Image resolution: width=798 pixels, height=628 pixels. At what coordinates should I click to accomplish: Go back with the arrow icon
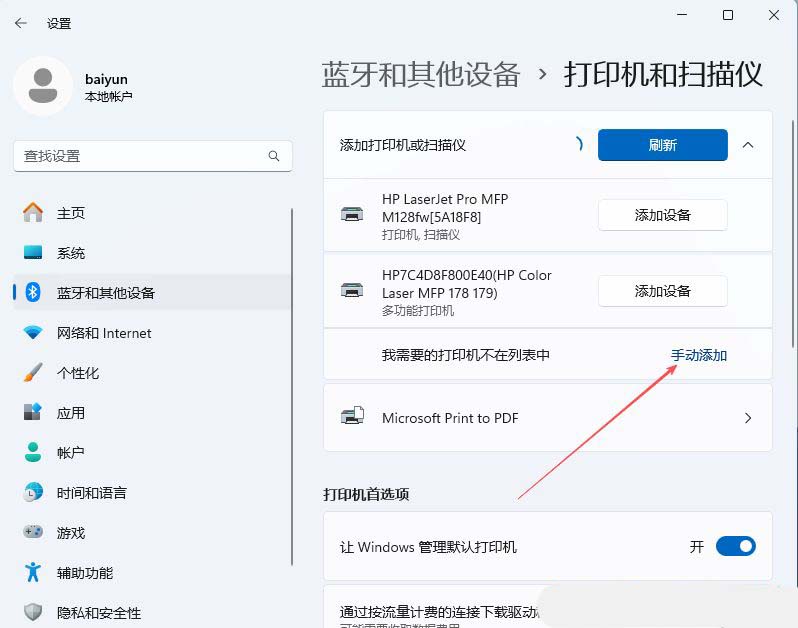[21, 23]
